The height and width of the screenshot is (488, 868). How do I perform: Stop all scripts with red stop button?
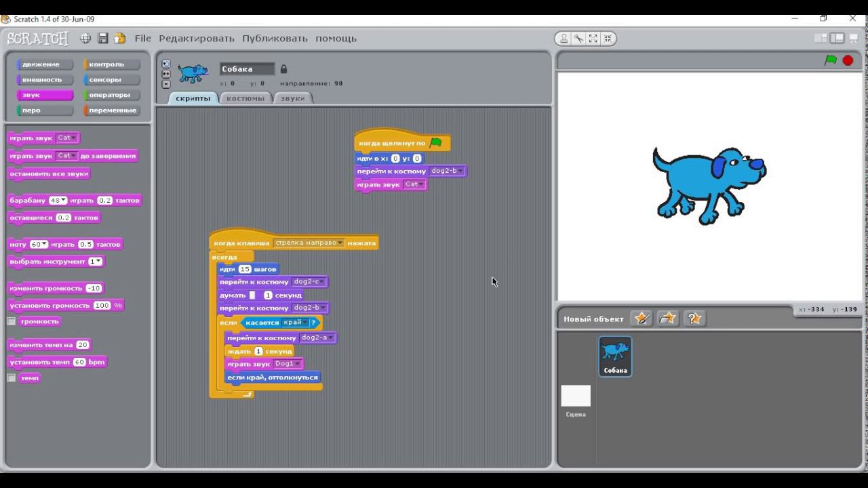pos(848,60)
